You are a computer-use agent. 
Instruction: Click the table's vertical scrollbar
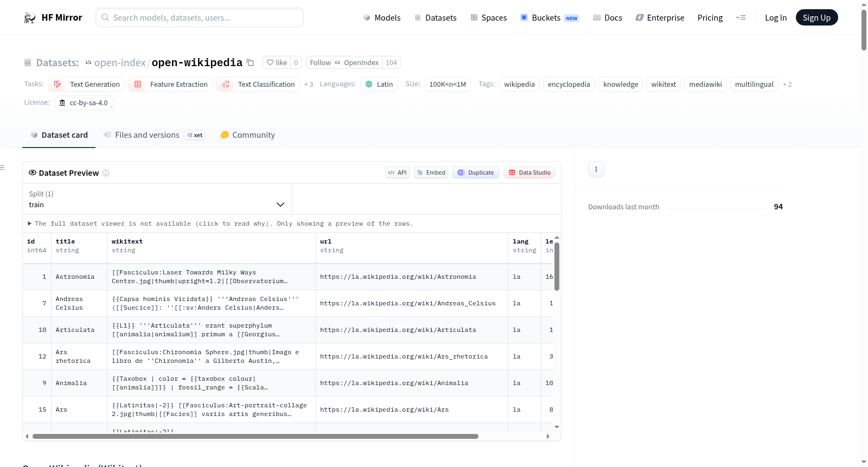click(557, 266)
